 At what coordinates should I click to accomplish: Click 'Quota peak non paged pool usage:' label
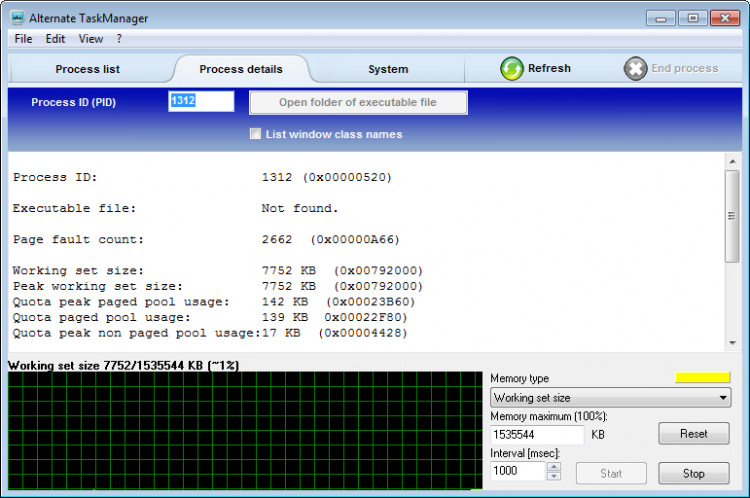click(136, 333)
